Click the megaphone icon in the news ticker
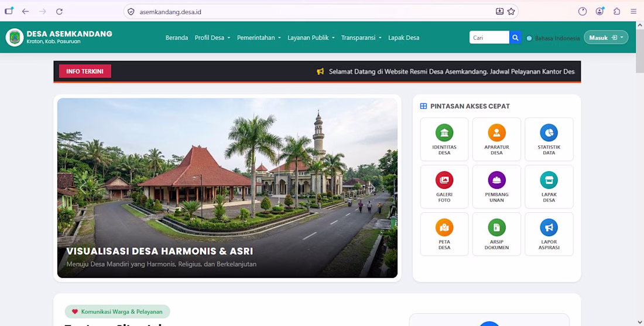Image resolution: width=644 pixels, height=326 pixels. [x=320, y=72]
